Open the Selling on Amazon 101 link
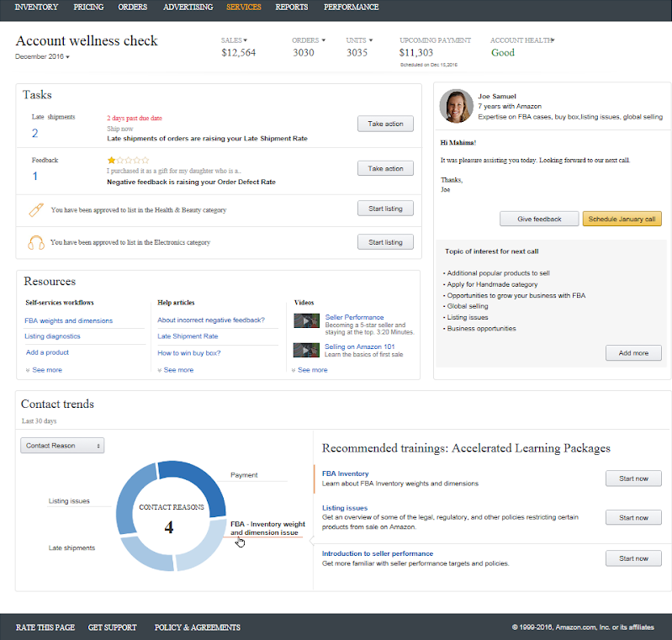Viewport: 672px width, 640px height. coord(360,346)
